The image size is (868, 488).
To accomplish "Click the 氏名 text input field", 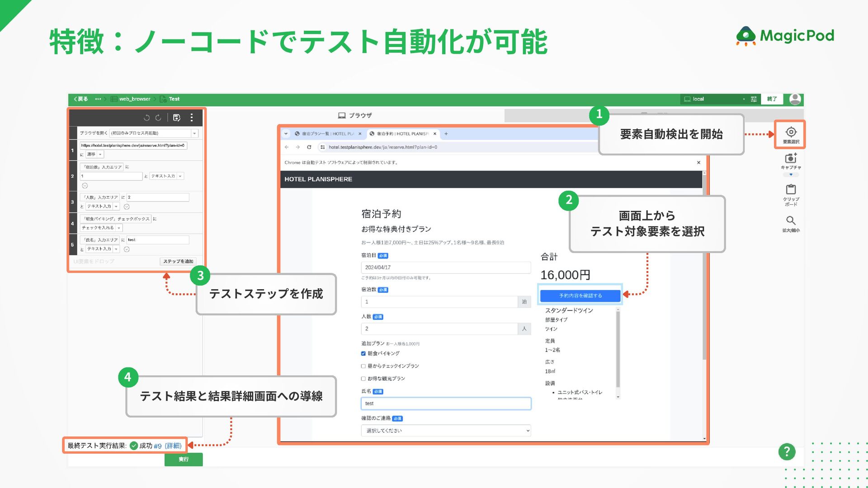I will click(x=446, y=404).
